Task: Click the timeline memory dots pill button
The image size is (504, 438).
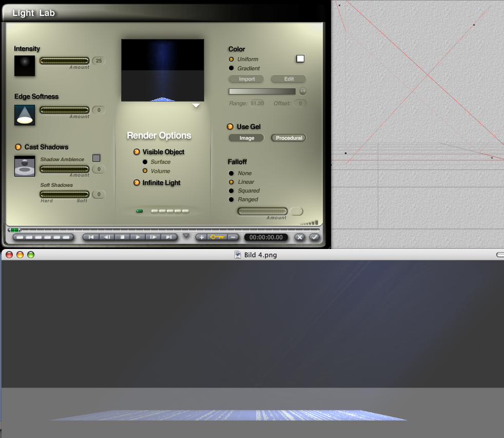Action: tap(44, 237)
